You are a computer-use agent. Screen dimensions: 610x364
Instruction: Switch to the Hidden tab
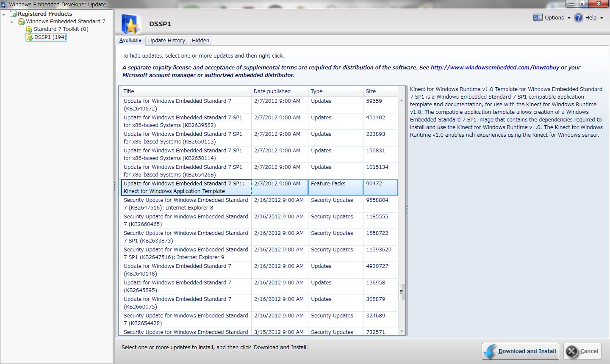coord(200,41)
